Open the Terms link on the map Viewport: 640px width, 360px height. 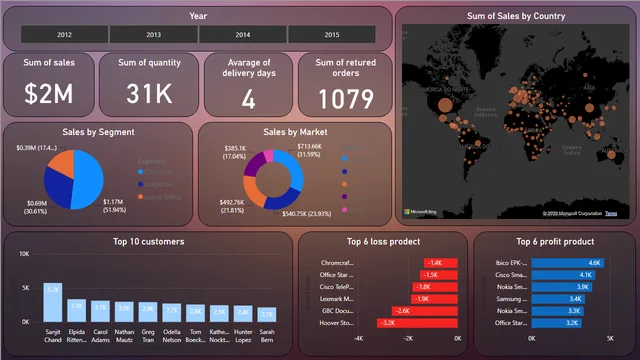pos(611,213)
